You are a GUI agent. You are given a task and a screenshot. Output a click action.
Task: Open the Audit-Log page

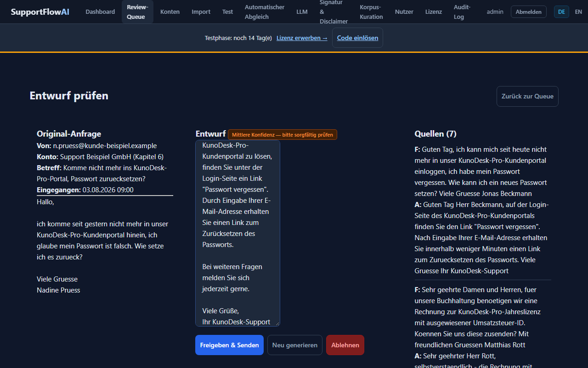coord(462,12)
